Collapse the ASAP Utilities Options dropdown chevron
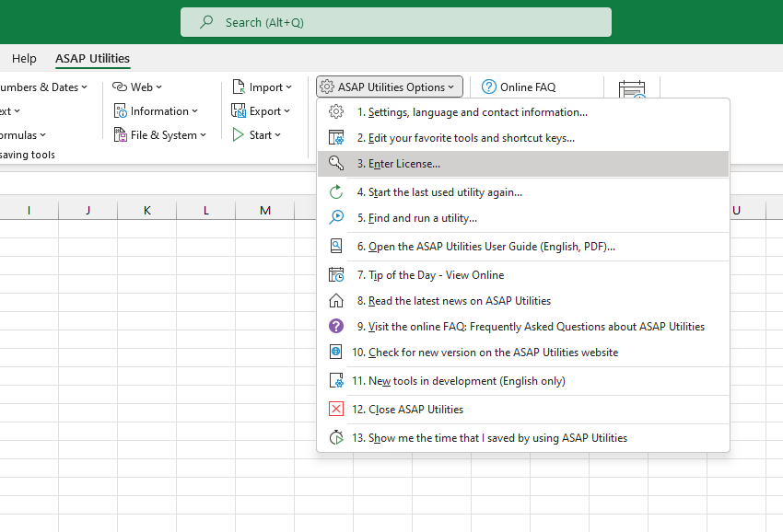Viewport: 783px width, 532px height. coord(451,87)
